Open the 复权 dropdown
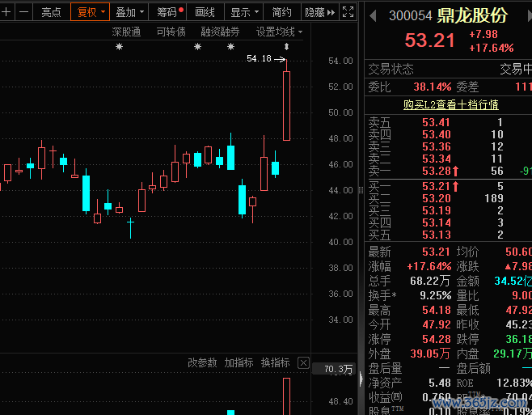Image resolution: width=532 pixels, height=415 pixels. point(91,12)
